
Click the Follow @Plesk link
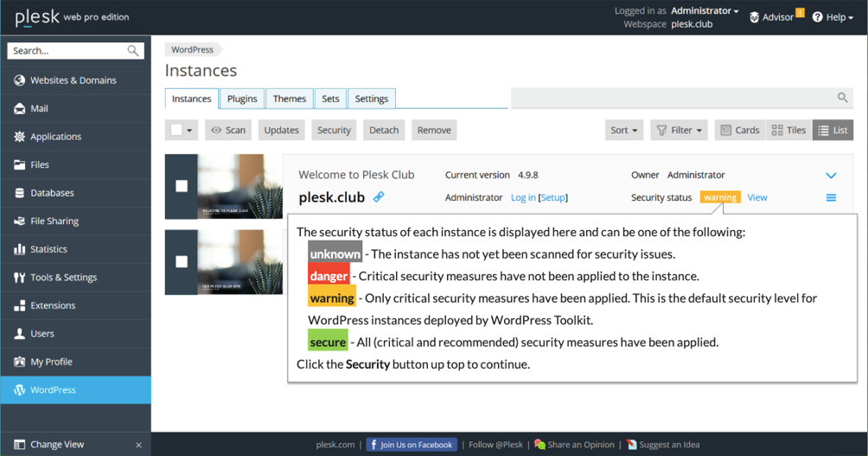[x=495, y=445]
